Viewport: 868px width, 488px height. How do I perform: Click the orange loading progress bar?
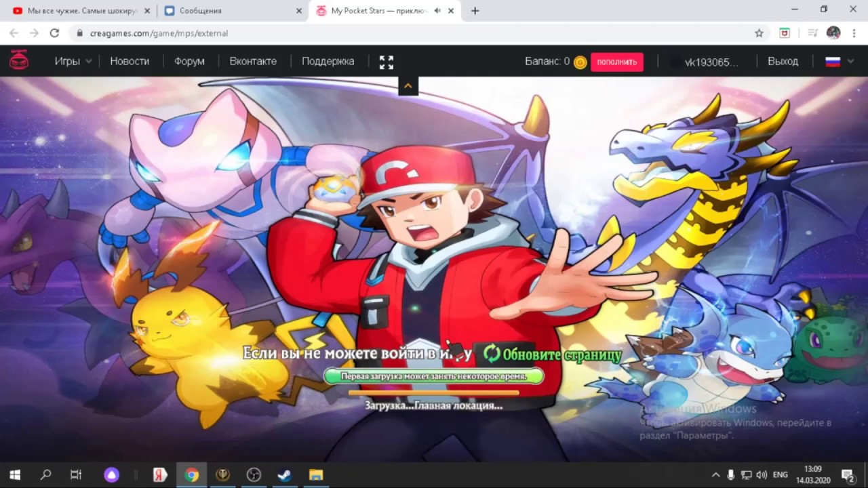pyautogui.click(x=434, y=392)
